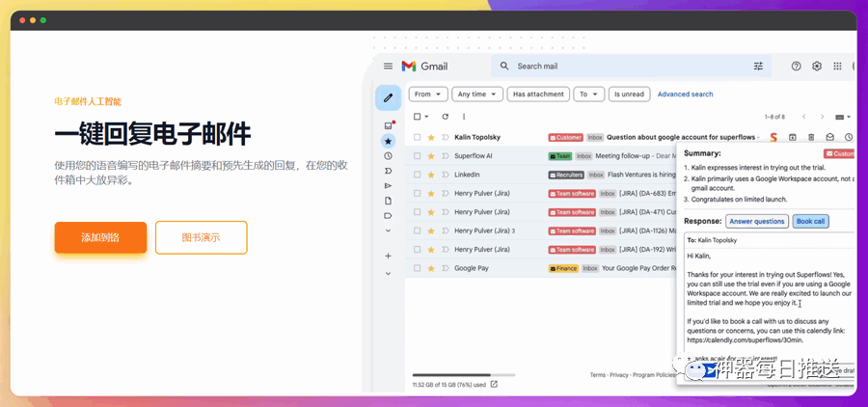Open the Google Pay Order email row
Viewport: 868px width, 407px height.
pyautogui.click(x=541, y=268)
